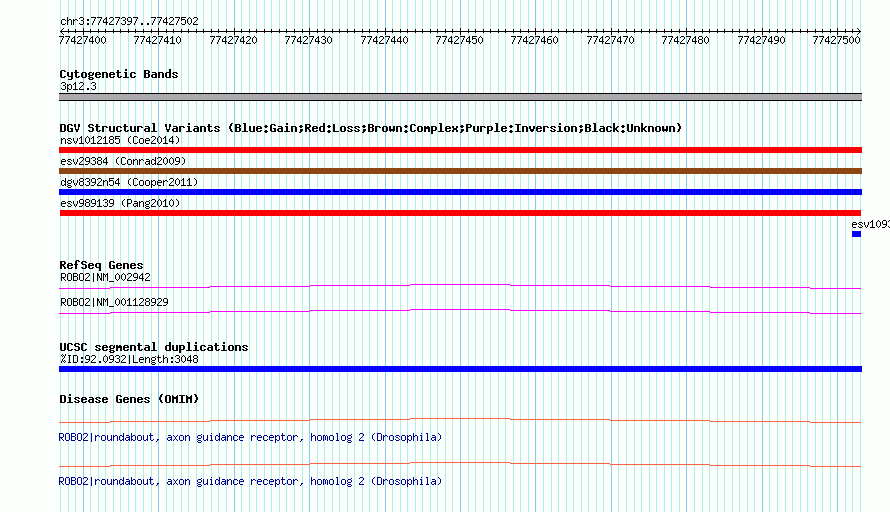The height and width of the screenshot is (512, 890).
Task: Select %ID:92.0932|Length:3048 duplication label
Action: coord(129,359)
